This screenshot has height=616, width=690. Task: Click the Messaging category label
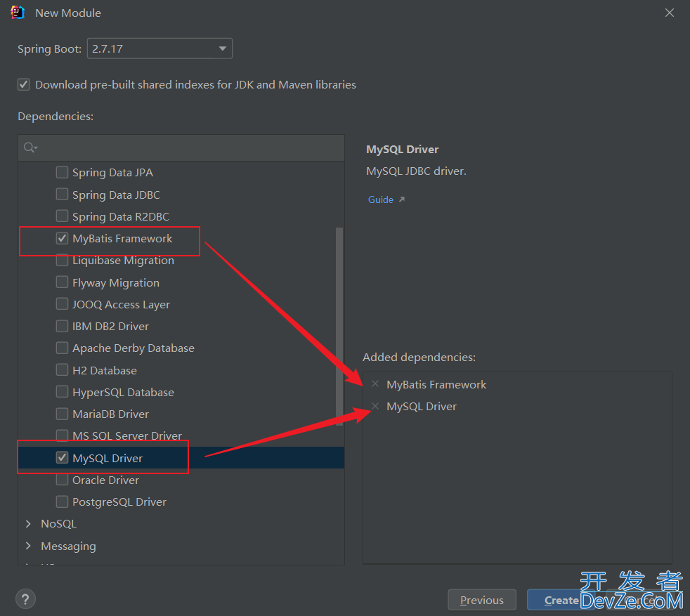68,546
